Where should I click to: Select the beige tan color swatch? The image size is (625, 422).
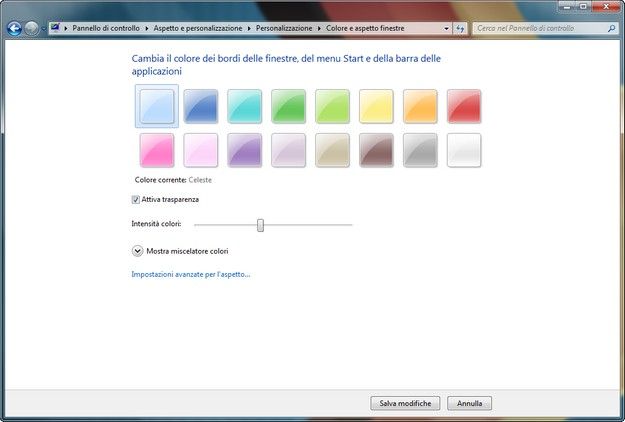[x=332, y=150]
